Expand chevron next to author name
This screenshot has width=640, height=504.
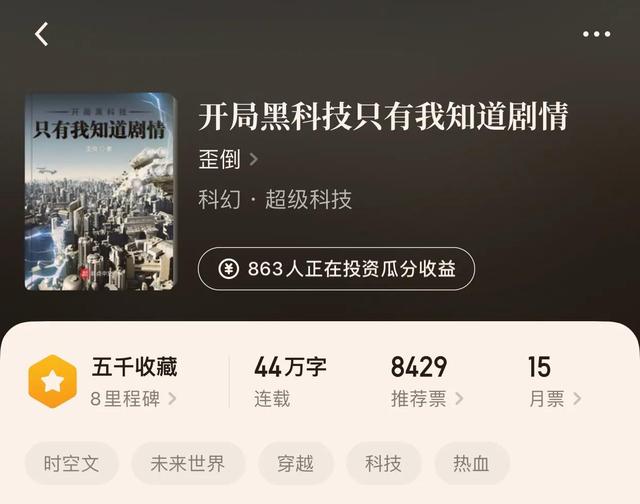[253, 159]
